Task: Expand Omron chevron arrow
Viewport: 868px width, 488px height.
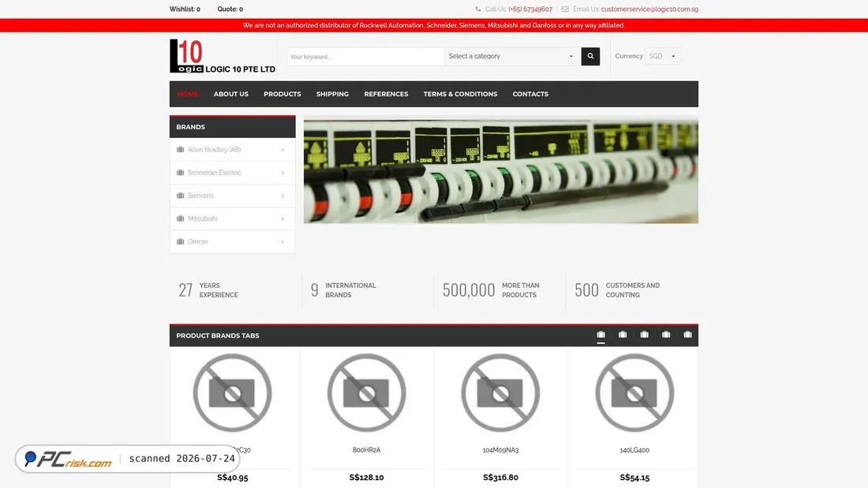Action: tap(282, 242)
